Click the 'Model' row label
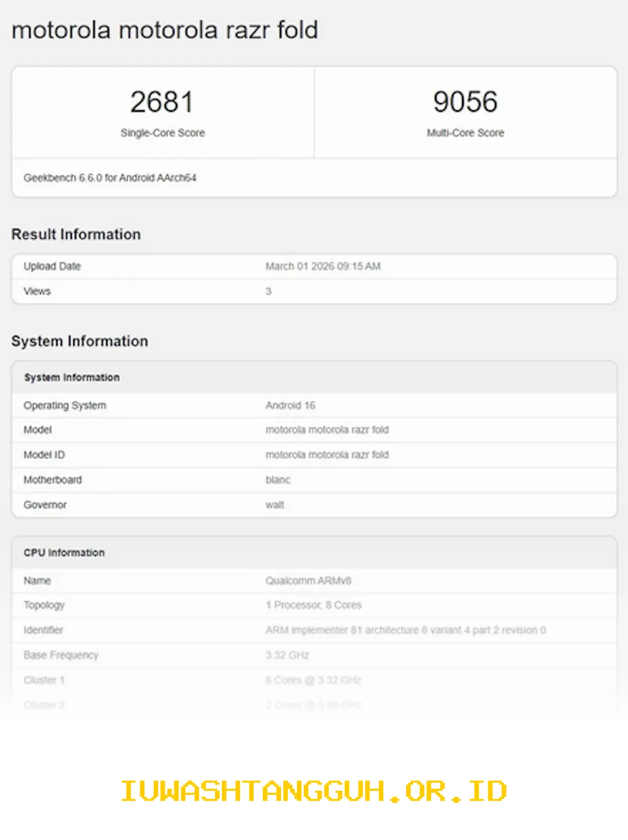 38,430
